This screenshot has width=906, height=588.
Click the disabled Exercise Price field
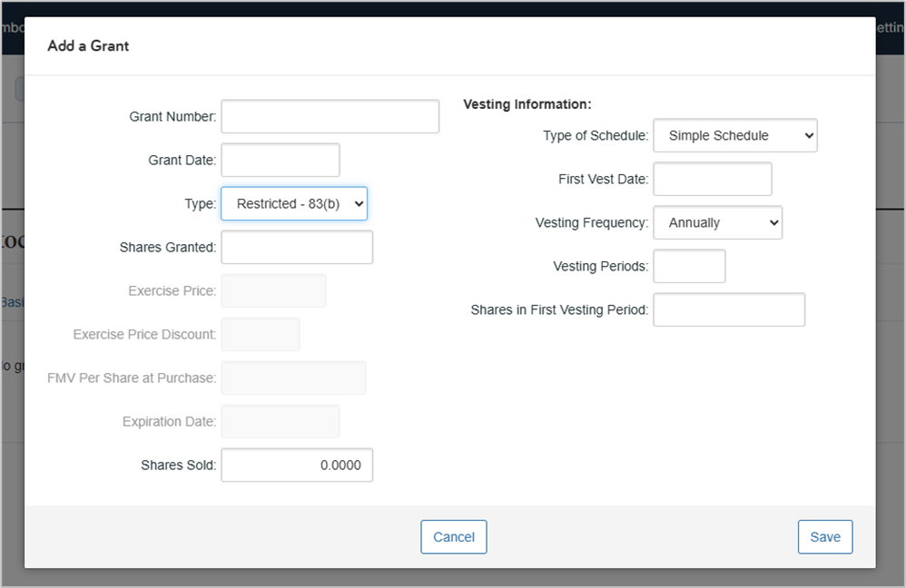(x=273, y=291)
